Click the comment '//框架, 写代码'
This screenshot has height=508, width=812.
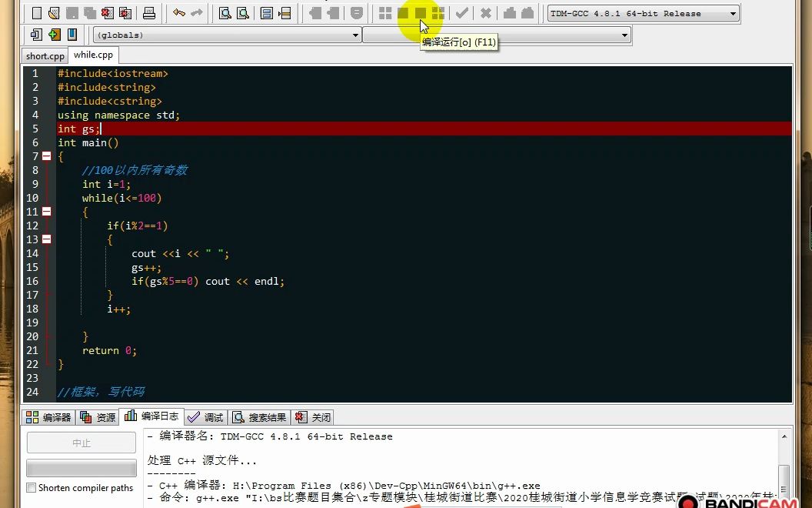[x=101, y=391]
